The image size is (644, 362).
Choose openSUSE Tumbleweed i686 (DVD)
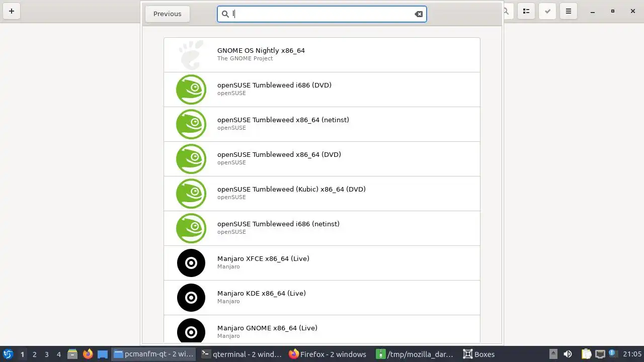point(322,89)
